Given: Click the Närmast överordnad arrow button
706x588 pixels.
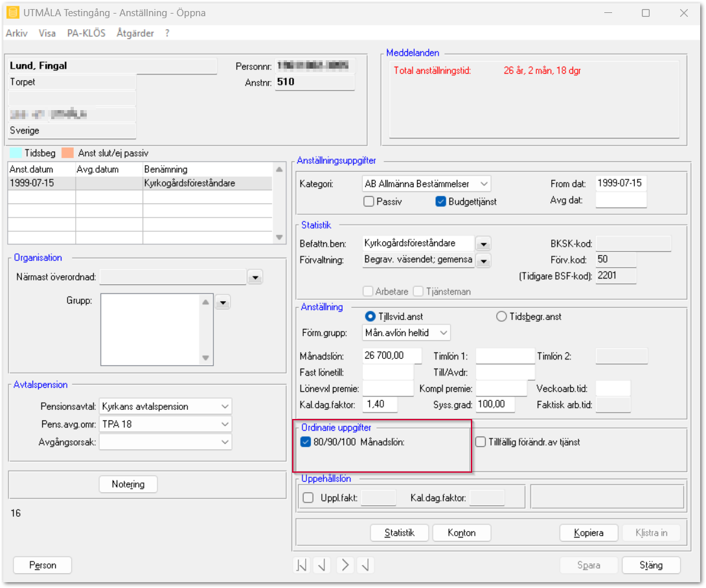Looking at the screenshot, I should pyautogui.click(x=255, y=277).
